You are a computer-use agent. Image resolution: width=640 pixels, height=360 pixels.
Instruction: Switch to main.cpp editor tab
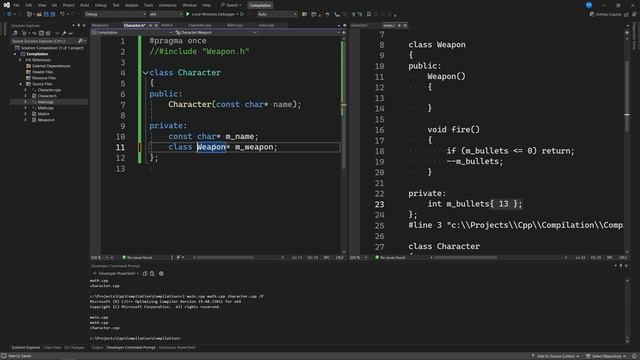coord(266,25)
